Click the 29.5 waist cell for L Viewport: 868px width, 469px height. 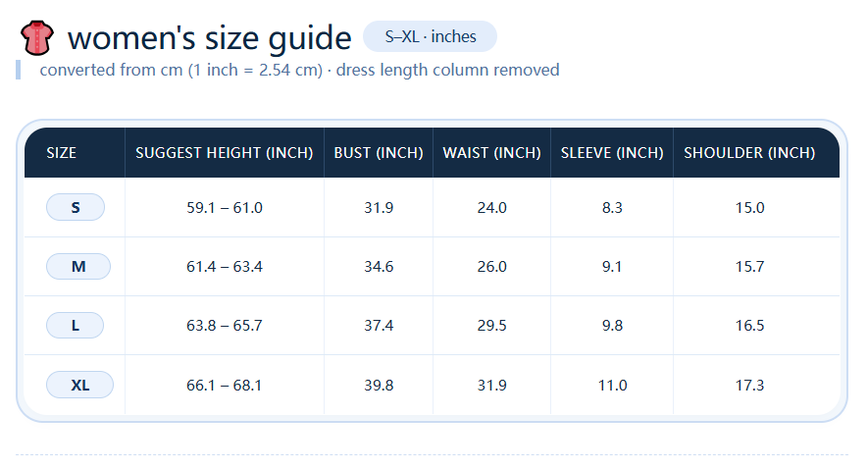[x=491, y=326]
